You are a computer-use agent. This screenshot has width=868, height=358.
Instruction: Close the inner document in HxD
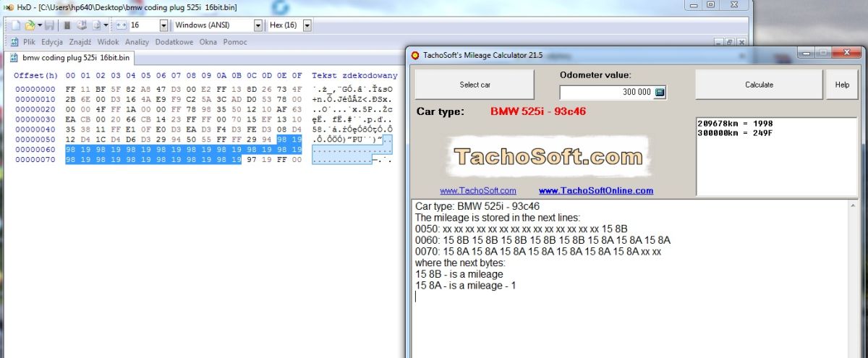click(x=741, y=43)
